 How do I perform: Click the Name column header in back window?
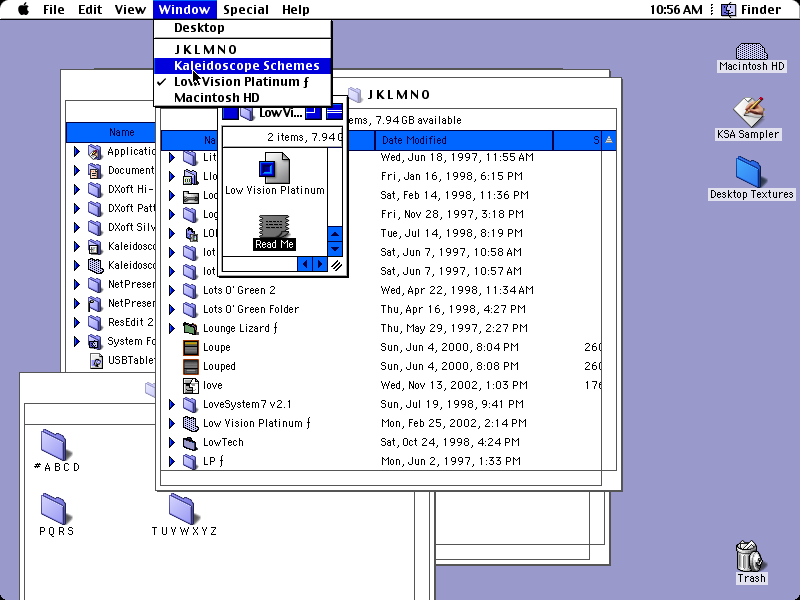(111, 132)
